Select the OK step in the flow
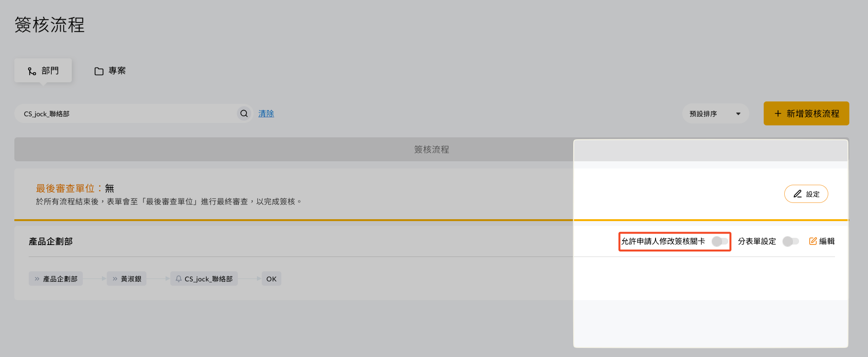The image size is (868, 357). [x=271, y=279]
